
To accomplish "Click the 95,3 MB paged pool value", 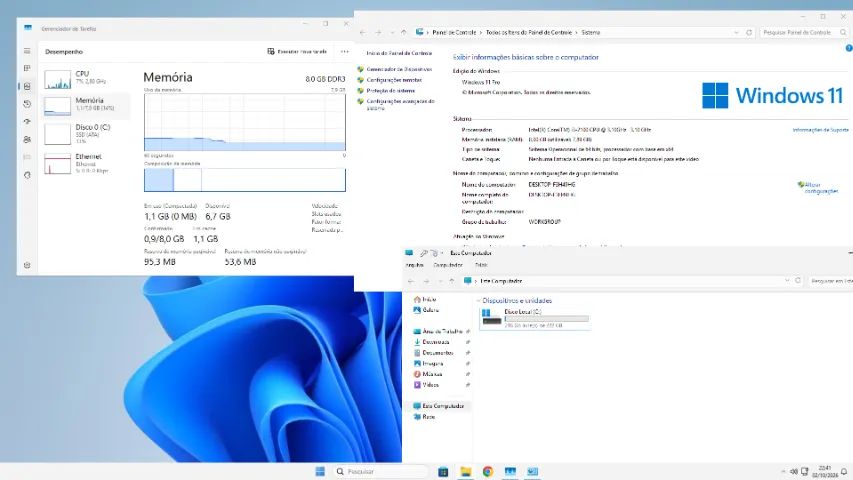I will tap(160, 262).
